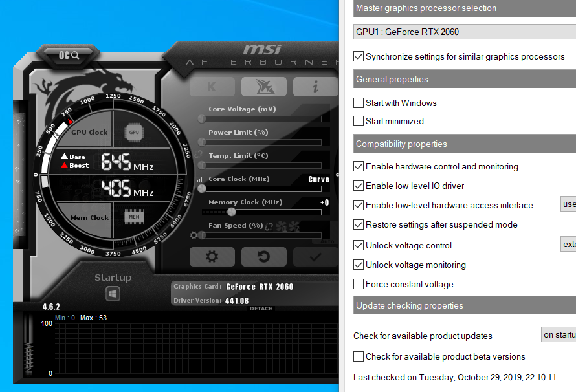The height and width of the screenshot is (392, 576).
Task: Click the apply checkmark button
Action: [x=316, y=257]
